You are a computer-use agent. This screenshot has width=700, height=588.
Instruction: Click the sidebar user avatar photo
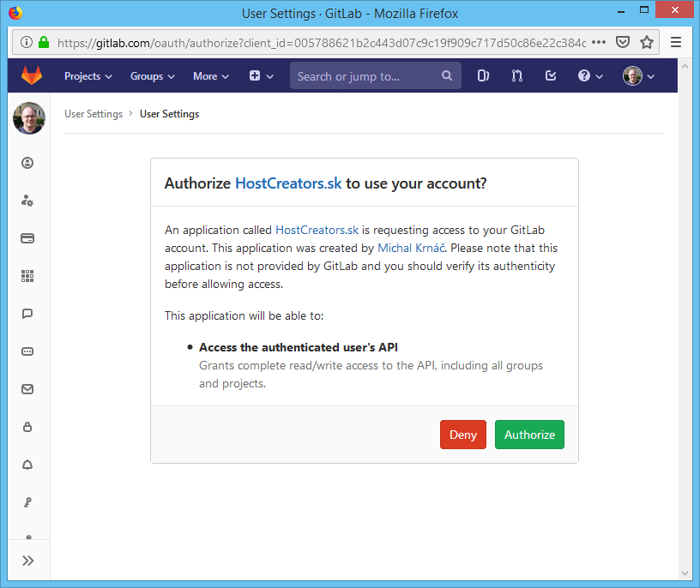click(x=29, y=117)
